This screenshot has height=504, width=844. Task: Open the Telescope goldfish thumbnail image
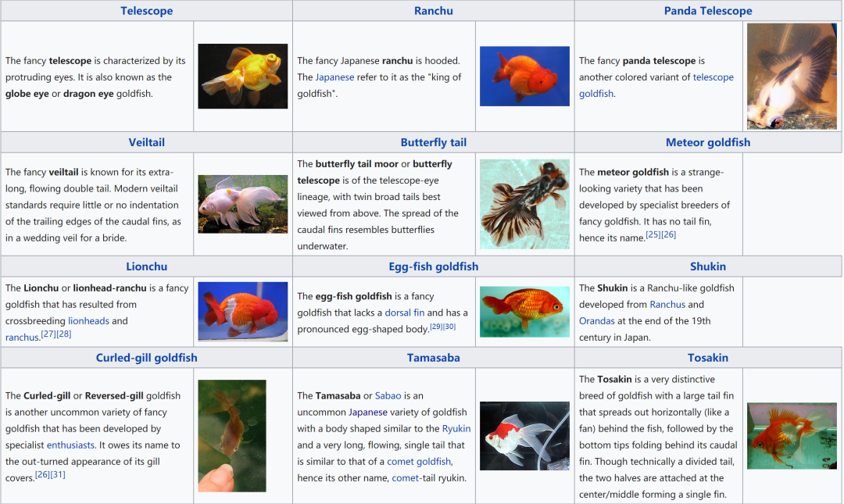[x=243, y=76]
